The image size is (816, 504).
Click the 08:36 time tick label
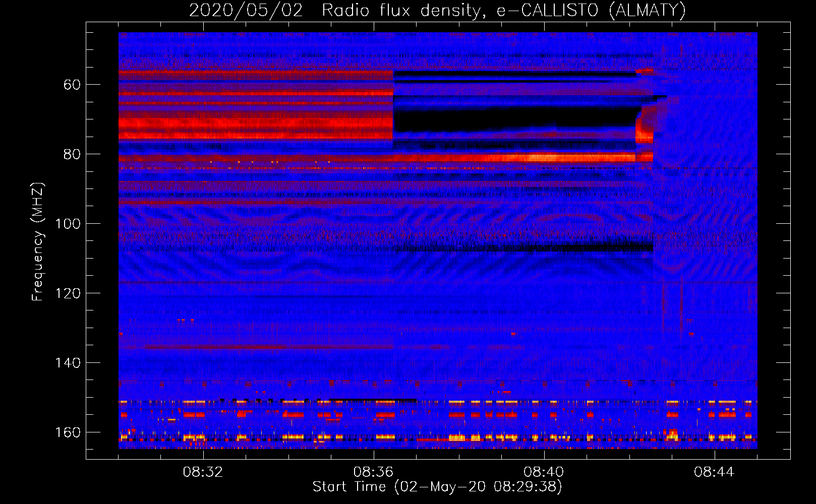click(x=374, y=472)
